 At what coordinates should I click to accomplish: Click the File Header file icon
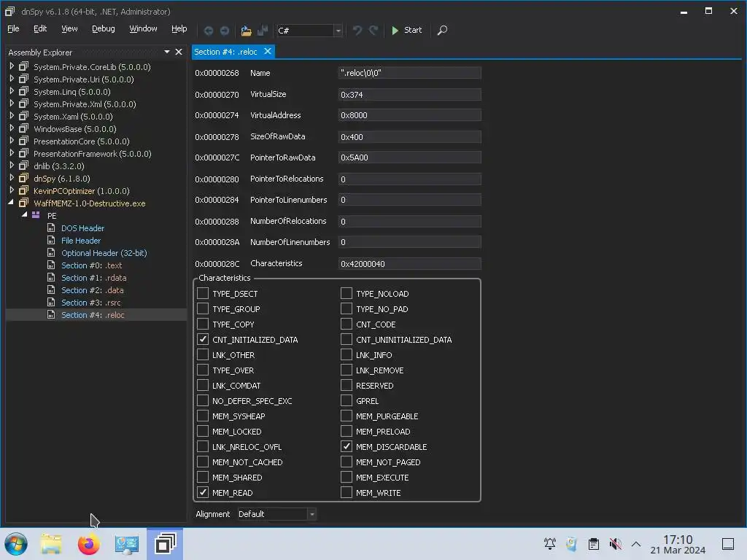[x=51, y=240]
